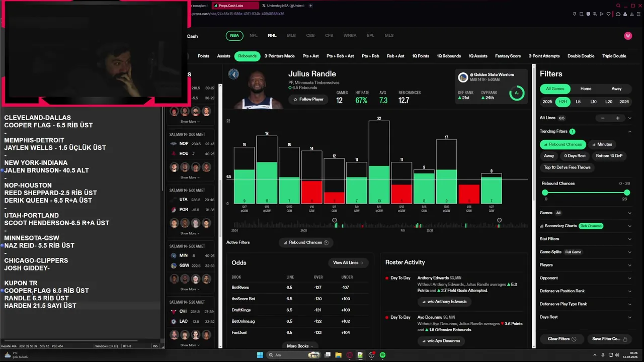
Task: Remove the Rebound Chances active filter (x icon)
Action: (326, 242)
